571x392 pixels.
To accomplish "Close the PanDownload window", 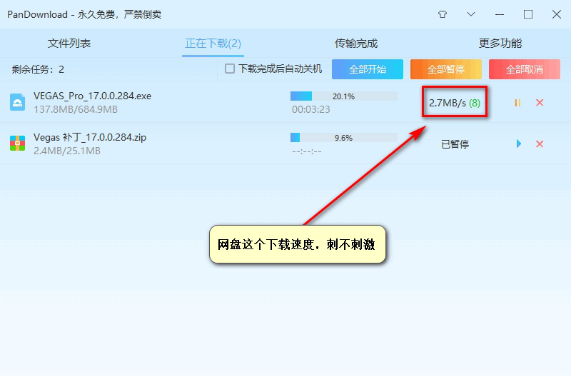I will [557, 14].
